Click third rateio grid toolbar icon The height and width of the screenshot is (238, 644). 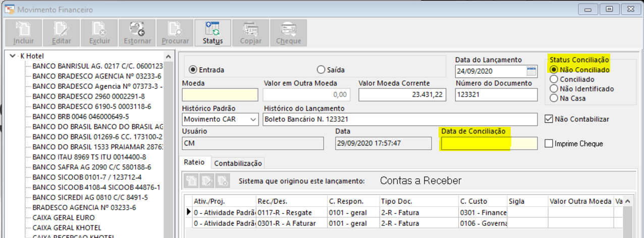pos(223,180)
